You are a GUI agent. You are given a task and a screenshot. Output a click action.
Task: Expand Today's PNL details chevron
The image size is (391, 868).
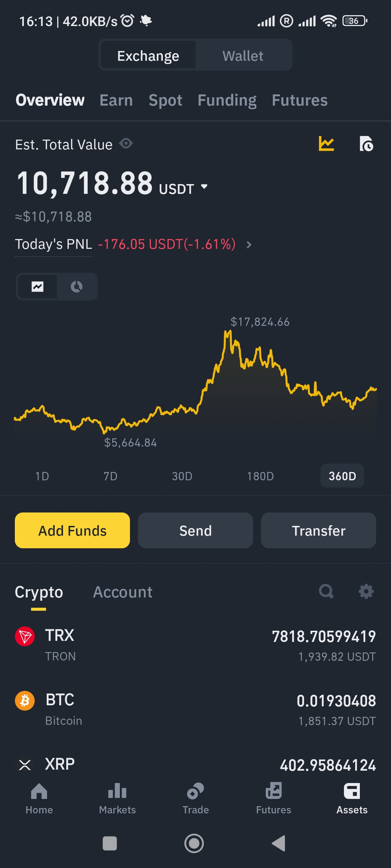(x=249, y=245)
